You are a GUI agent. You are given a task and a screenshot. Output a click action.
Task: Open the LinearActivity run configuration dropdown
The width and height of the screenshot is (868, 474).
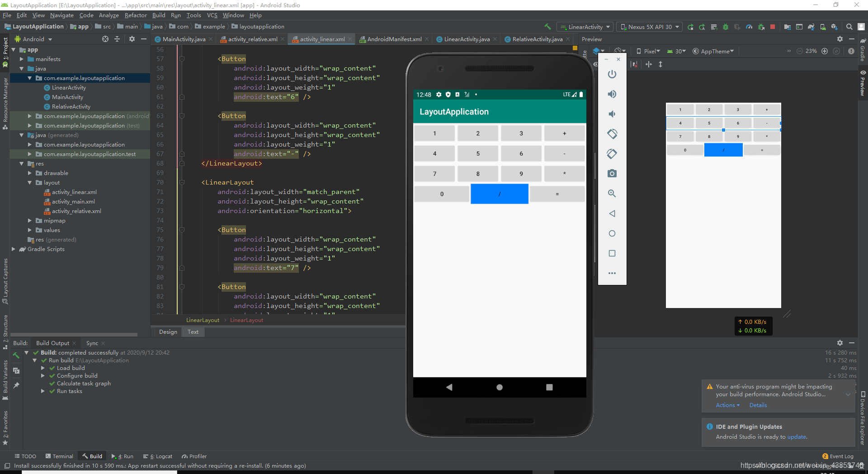(585, 27)
